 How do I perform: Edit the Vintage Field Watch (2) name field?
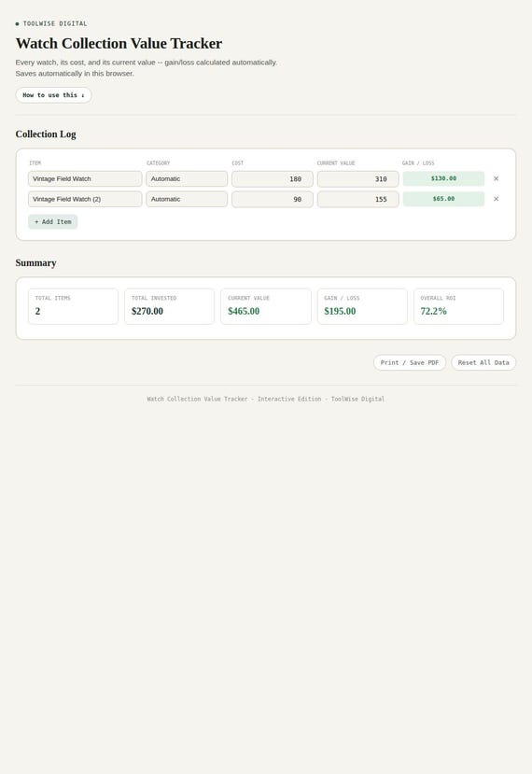tap(85, 199)
